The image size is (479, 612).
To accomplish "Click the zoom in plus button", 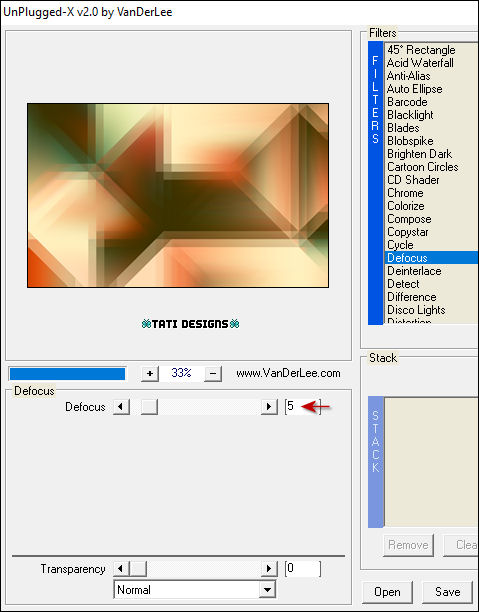I will coord(150,374).
